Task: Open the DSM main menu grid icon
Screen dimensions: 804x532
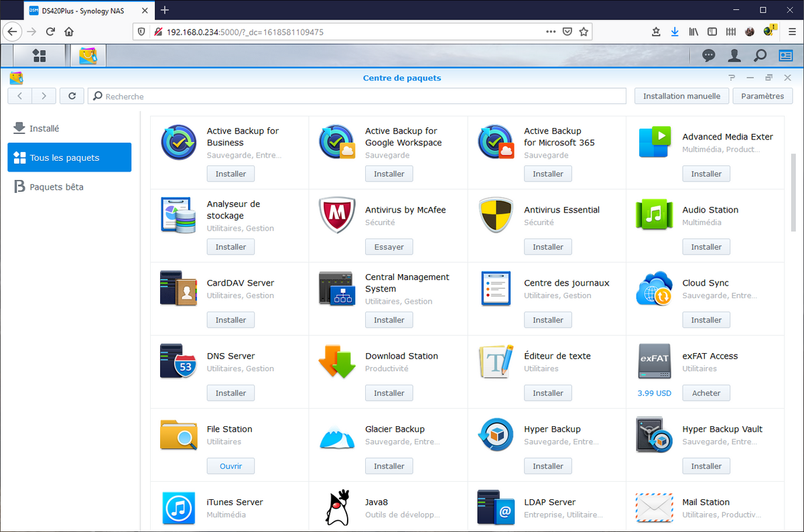Action: tap(39, 56)
